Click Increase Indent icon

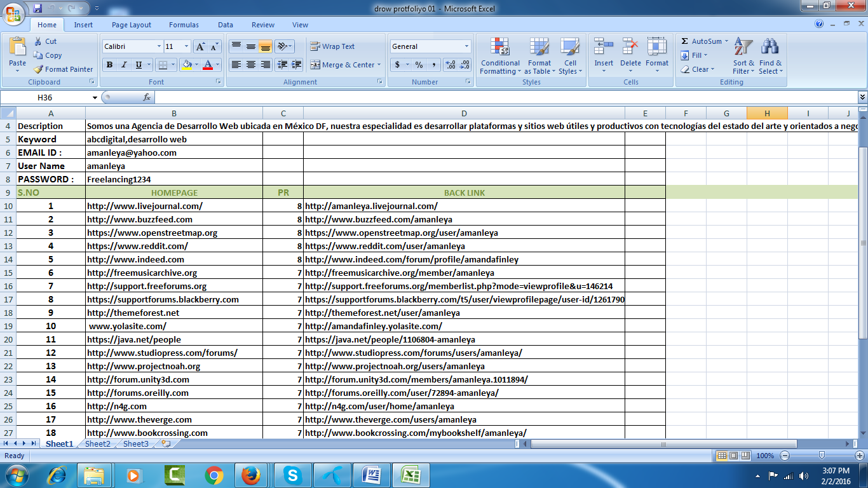point(297,65)
